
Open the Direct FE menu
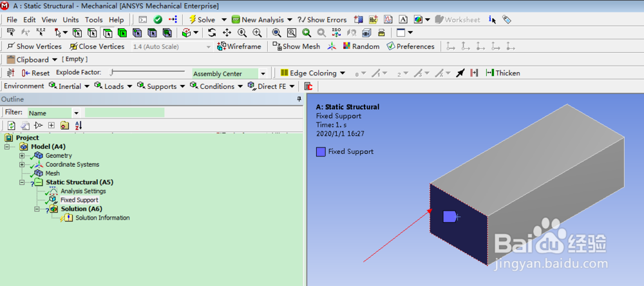[271, 86]
